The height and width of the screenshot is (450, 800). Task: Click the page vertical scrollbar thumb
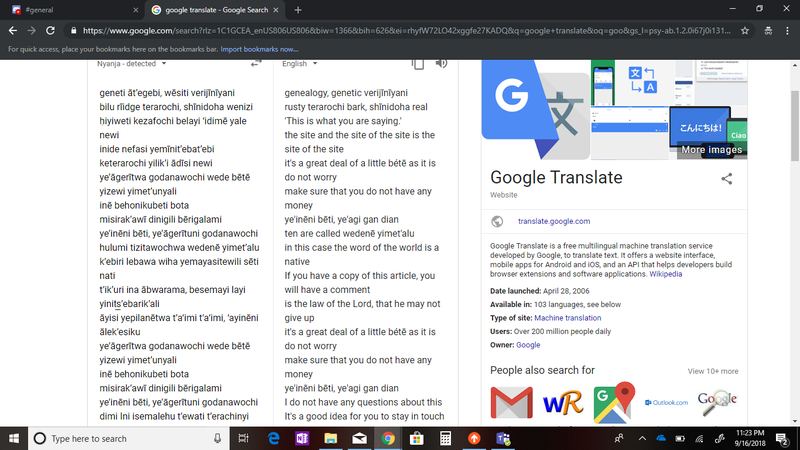coord(795,126)
